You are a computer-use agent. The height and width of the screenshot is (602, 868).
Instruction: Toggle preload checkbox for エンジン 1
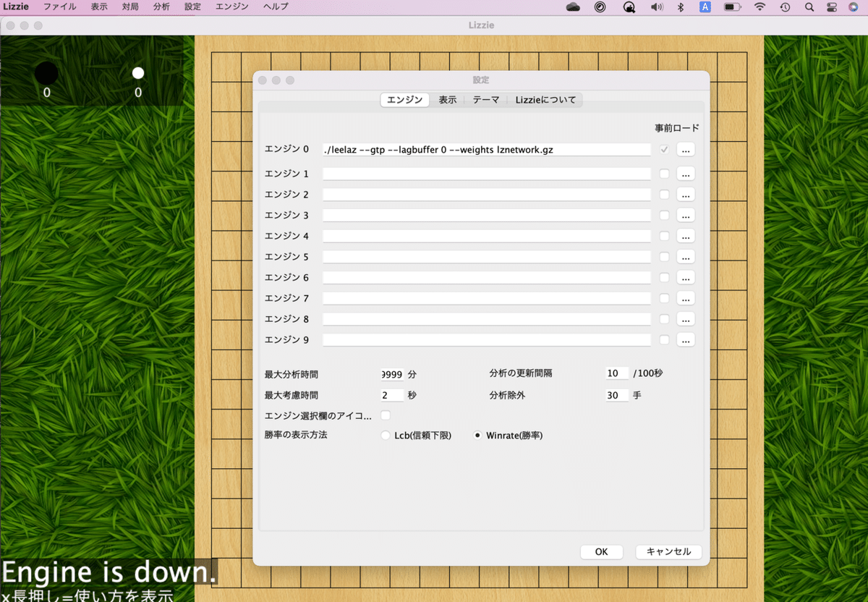pyautogui.click(x=665, y=174)
